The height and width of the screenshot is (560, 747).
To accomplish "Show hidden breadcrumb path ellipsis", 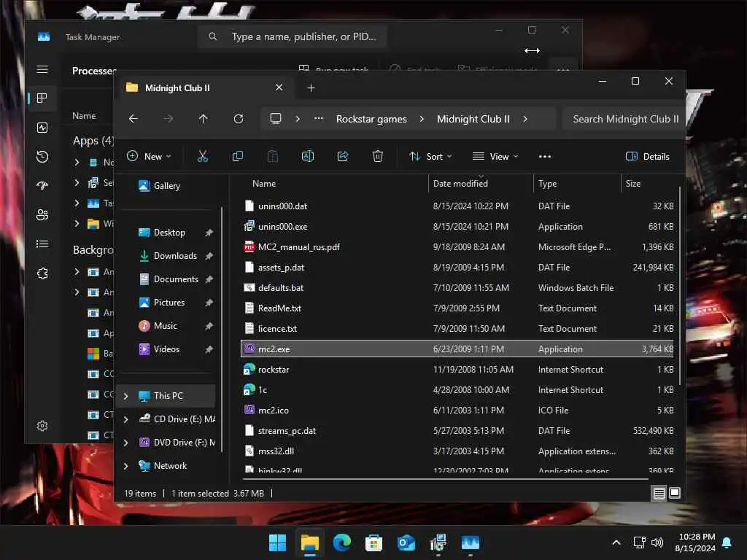I will (319, 119).
